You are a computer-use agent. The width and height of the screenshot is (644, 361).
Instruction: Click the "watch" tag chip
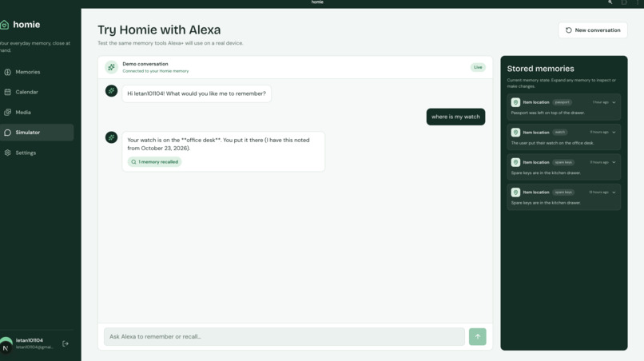(x=560, y=133)
